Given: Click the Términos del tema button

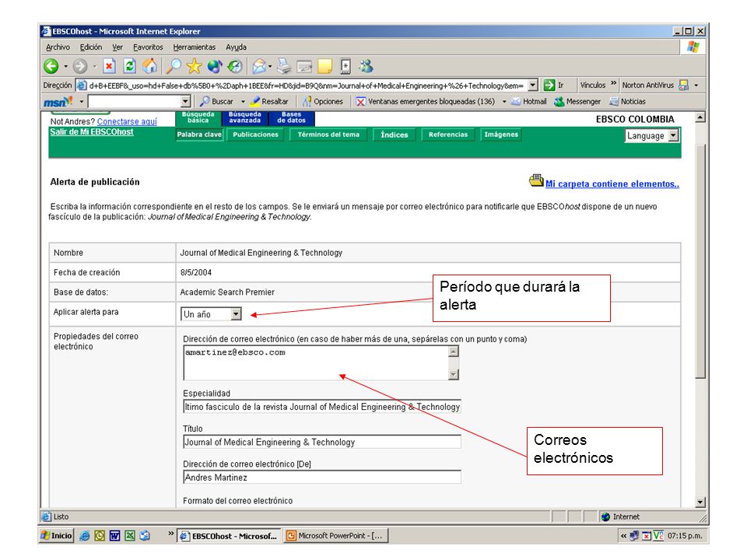Looking at the screenshot, I should pos(328,135).
